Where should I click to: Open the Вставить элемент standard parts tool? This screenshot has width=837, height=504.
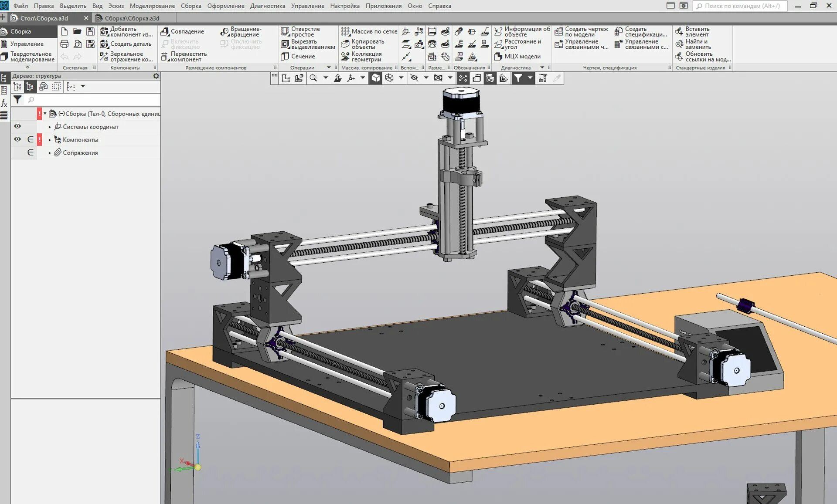pos(692,31)
